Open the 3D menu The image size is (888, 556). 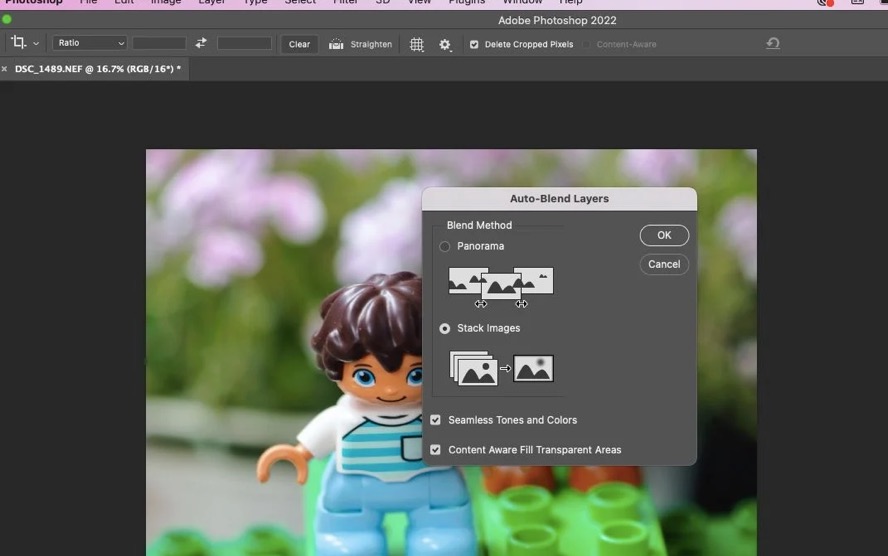tap(383, 2)
